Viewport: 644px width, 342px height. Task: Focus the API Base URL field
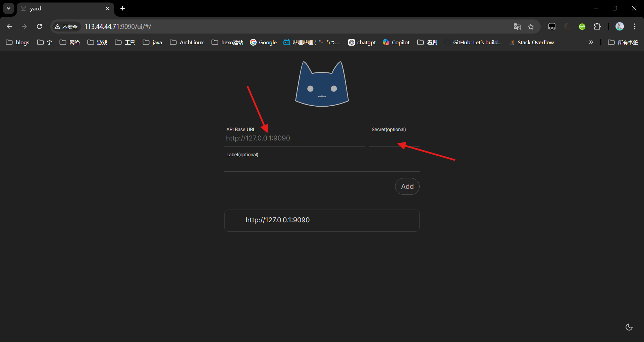295,138
